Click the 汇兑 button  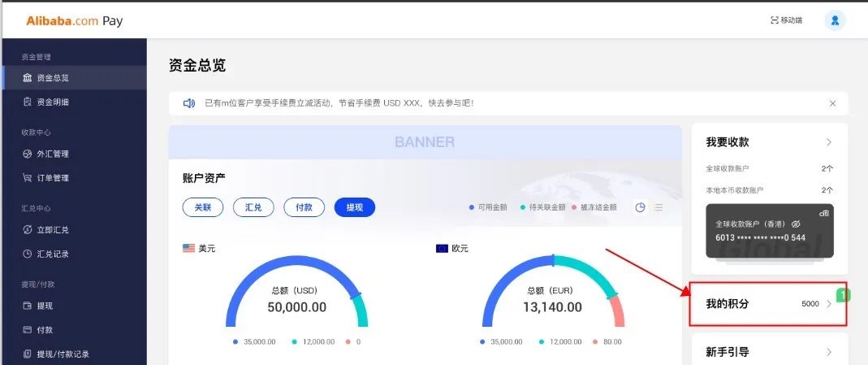click(253, 207)
